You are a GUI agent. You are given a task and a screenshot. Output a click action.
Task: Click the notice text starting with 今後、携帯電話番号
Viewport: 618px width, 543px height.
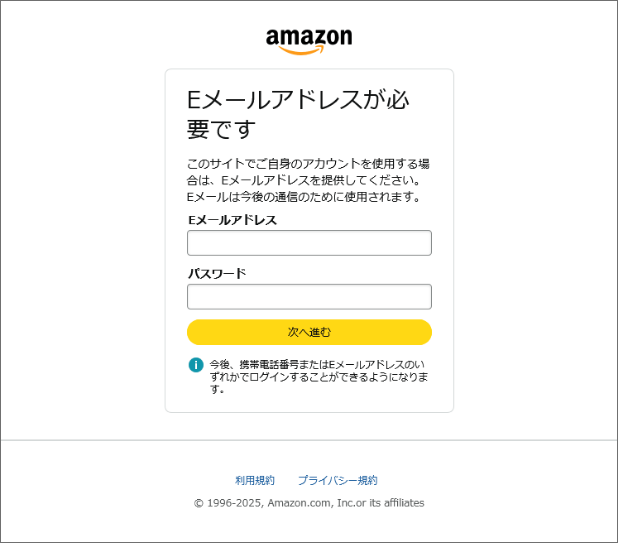point(318,377)
